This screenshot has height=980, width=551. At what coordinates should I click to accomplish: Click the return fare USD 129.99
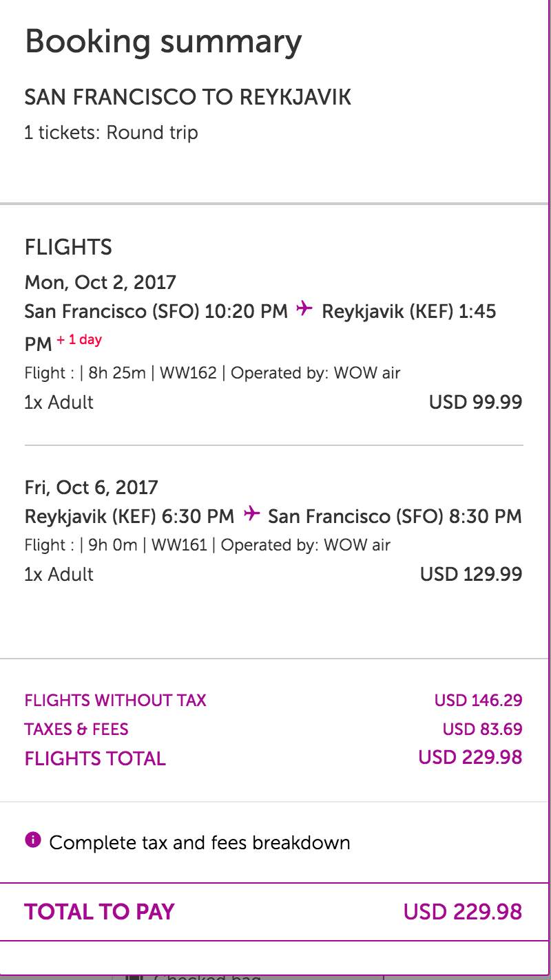[x=471, y=574]
